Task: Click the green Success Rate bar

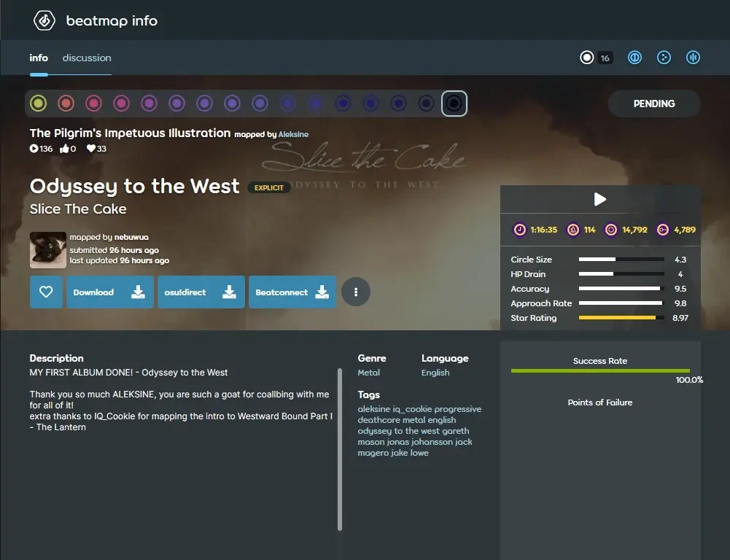Action: point(600,371)
